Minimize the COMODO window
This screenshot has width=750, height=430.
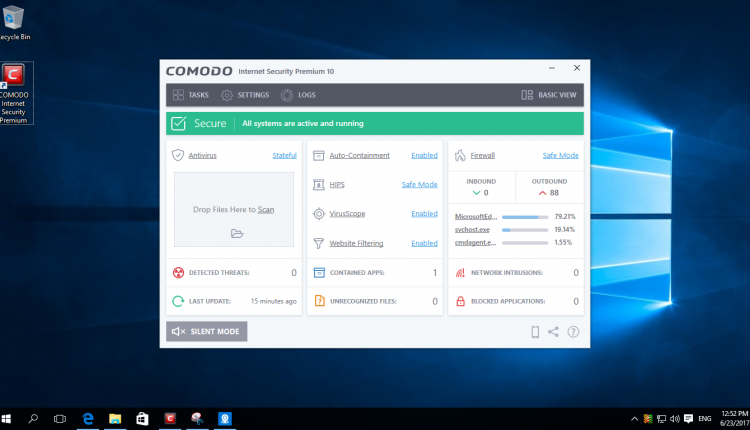click(x=551, y=68)
